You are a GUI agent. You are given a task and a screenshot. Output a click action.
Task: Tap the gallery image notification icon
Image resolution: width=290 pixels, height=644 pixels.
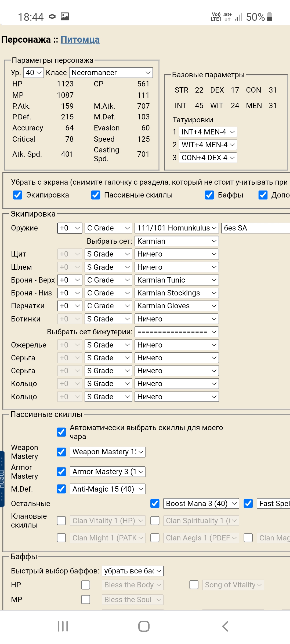pyautogui.click(x=65, y=17)
